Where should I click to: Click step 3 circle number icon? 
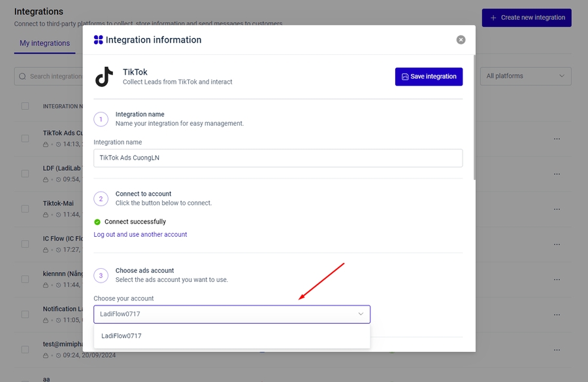tap(101, 275)
